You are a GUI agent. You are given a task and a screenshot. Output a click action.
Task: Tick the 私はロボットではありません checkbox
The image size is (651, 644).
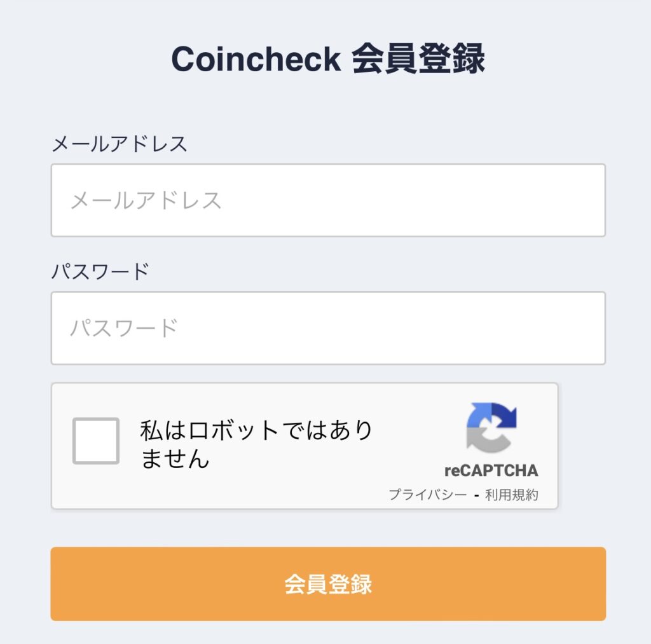pos(95,441)
